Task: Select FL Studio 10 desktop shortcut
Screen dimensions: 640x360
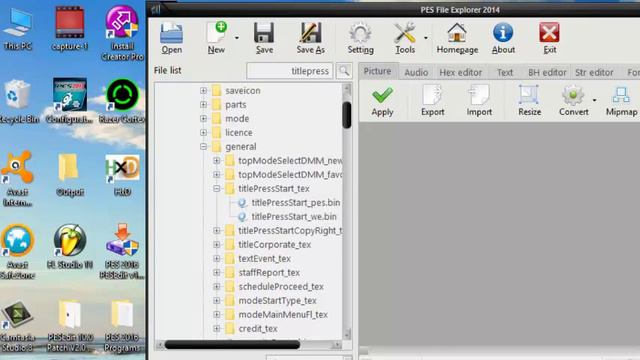Action: point(70,247)
